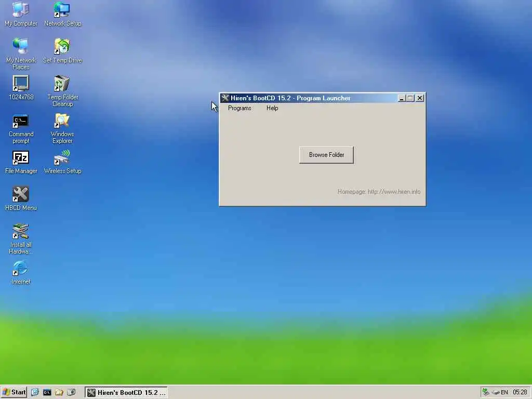This screenshot has width=532, height=399.
Task: Click the Browse Folder button
Action: [x=326, y=155]
